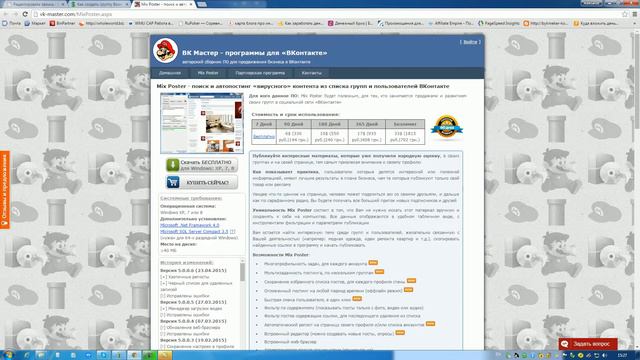Open the Партнерская программа menu item

pos(260,73)
